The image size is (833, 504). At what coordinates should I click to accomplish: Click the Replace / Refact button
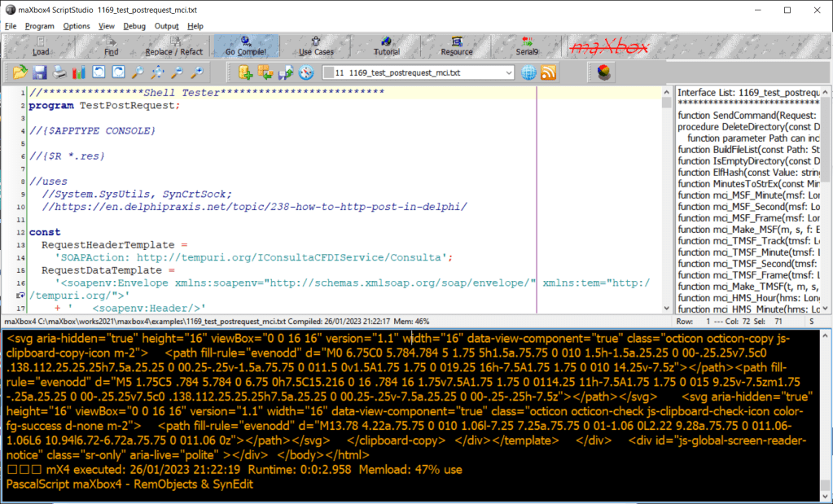[x=174, y=46]
